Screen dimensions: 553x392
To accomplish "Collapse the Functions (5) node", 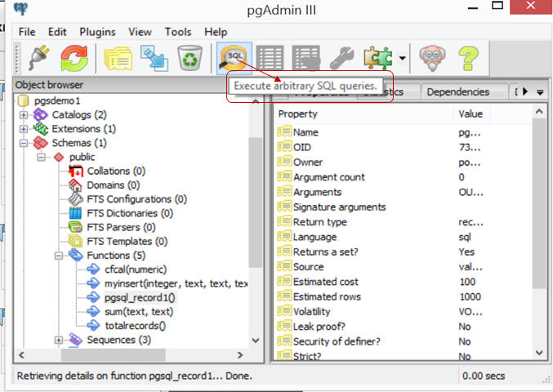I will [x=59, y=256].
